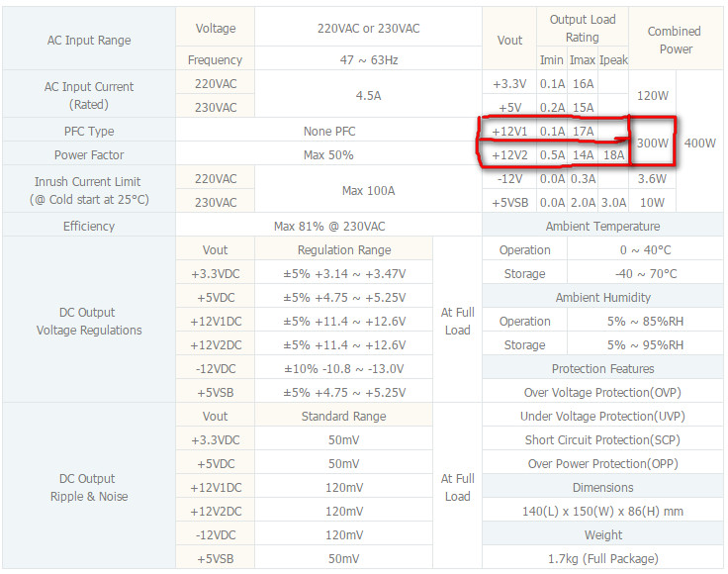Click the '+3.3V' Vout cell
Image resolution: width=728 pixels, height=574 pixels.
pyautogui.click(x=509, y=83)
